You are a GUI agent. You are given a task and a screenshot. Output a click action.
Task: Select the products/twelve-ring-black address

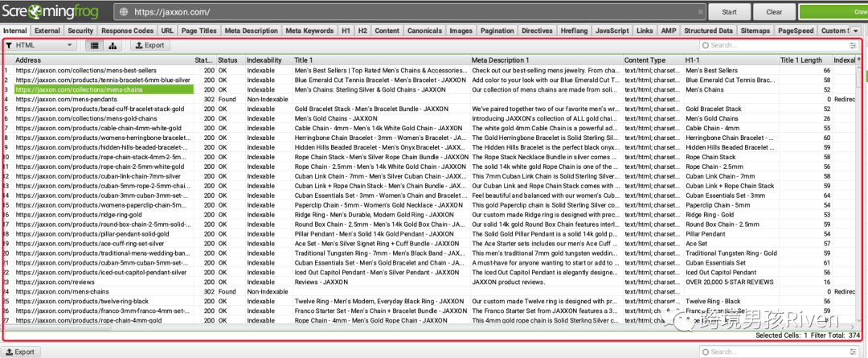[x=104, y=301]
